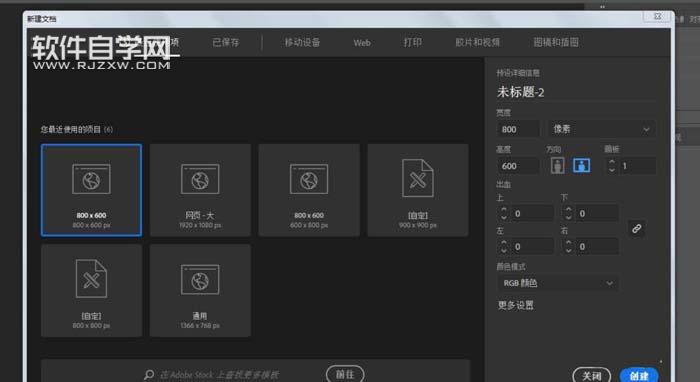
Task: Click the left bleed stepper
Action: point(504,246)
